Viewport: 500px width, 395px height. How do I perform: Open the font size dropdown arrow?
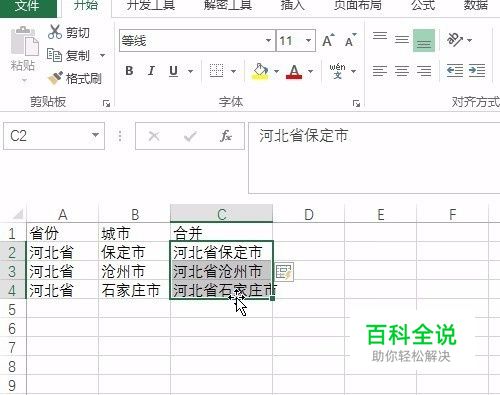pyautogui.click(x=308, y=41)
